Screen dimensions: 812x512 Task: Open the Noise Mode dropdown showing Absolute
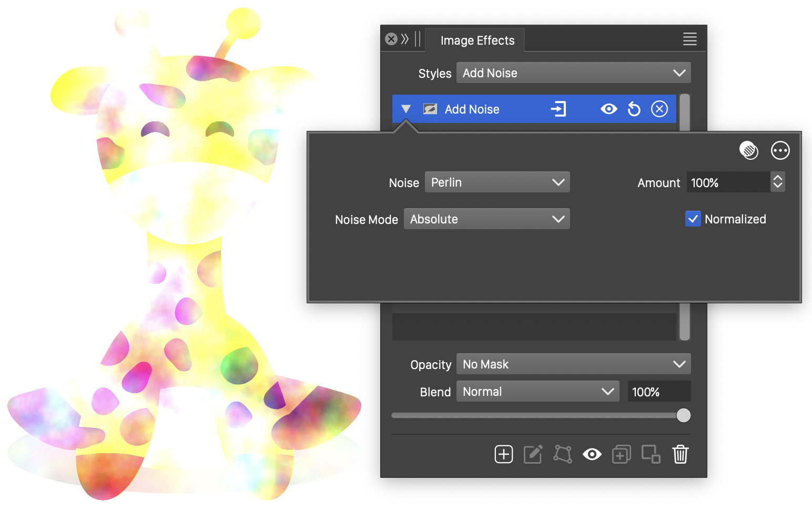(x=486, y=219)
